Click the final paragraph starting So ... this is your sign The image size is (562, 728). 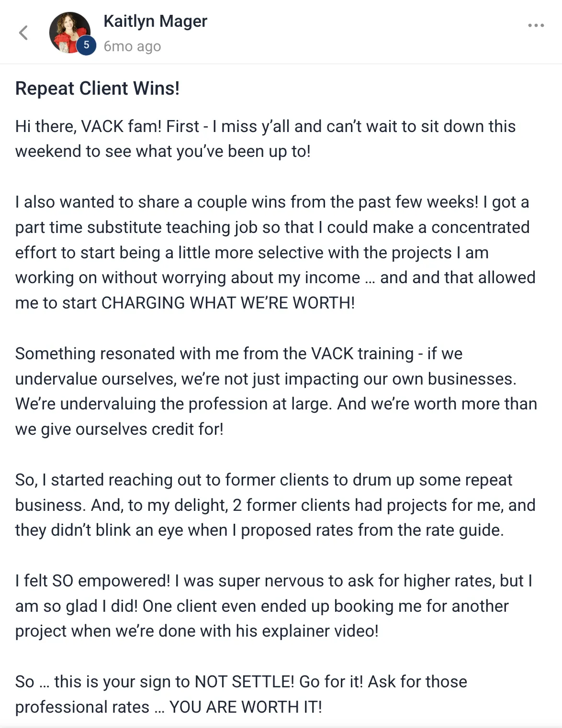(241, 694)
